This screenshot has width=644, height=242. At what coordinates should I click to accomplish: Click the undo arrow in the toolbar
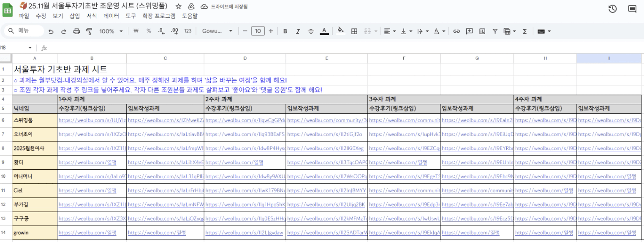[x=51, y=31]
